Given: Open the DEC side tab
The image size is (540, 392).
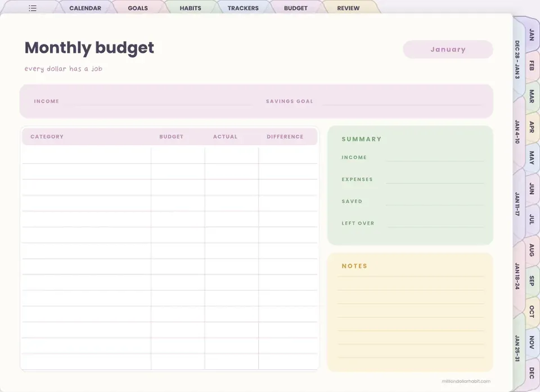Looking at the screenshot, I should click(x=532, y=373).
